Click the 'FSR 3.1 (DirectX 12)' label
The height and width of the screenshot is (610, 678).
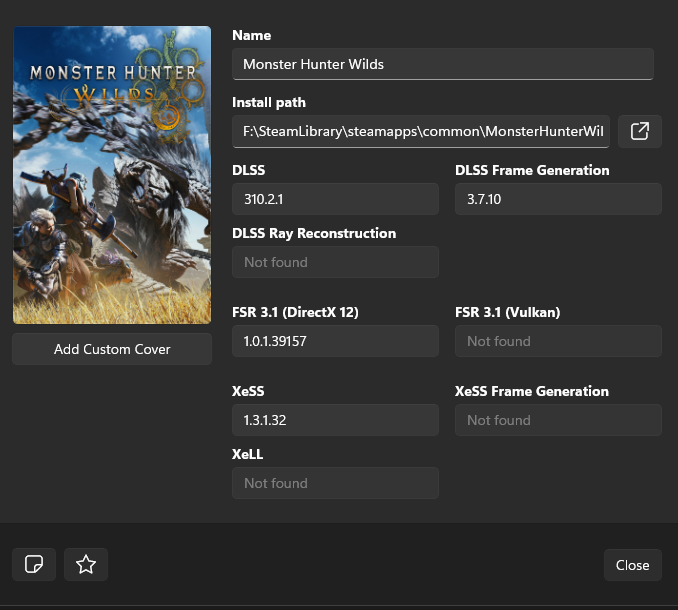tap(295, 312)
